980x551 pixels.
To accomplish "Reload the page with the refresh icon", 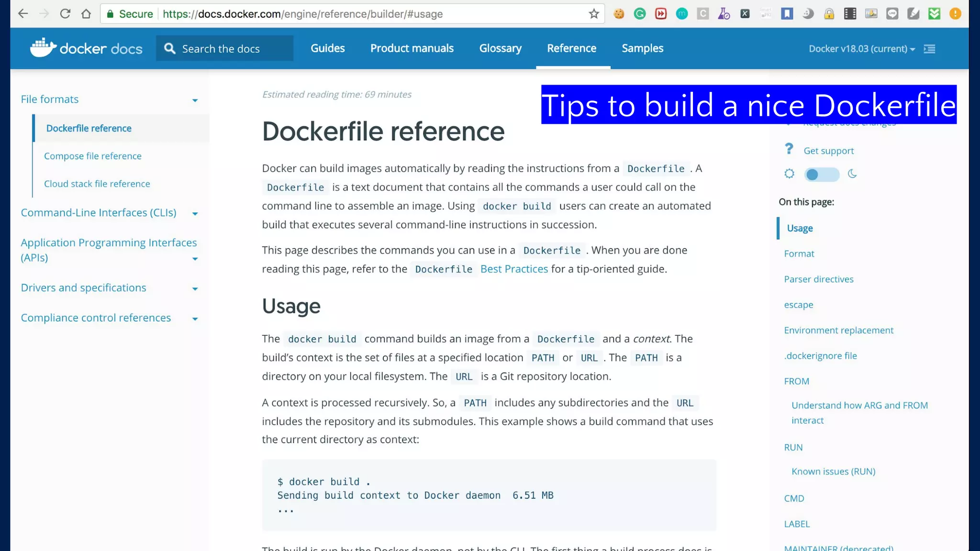I will click(65, 14).
